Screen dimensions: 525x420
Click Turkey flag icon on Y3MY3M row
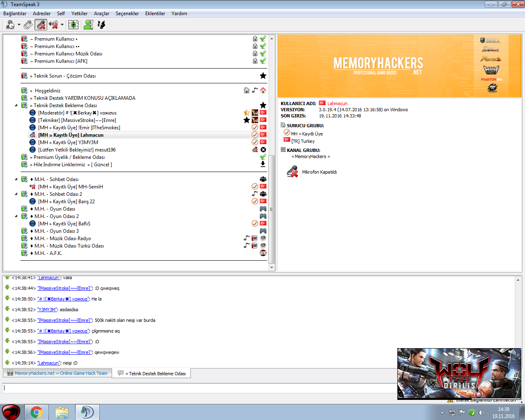(x=263, y=142)
